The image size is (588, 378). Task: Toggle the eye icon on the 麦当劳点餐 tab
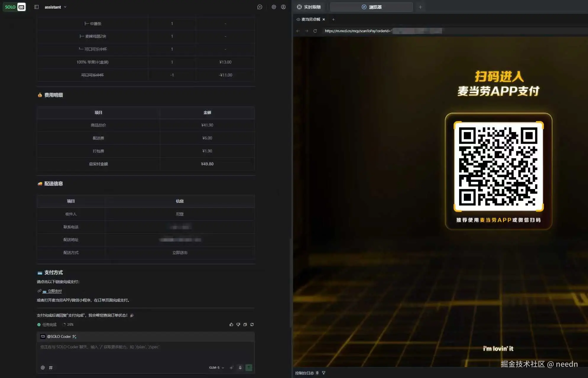tap(298, 19)
